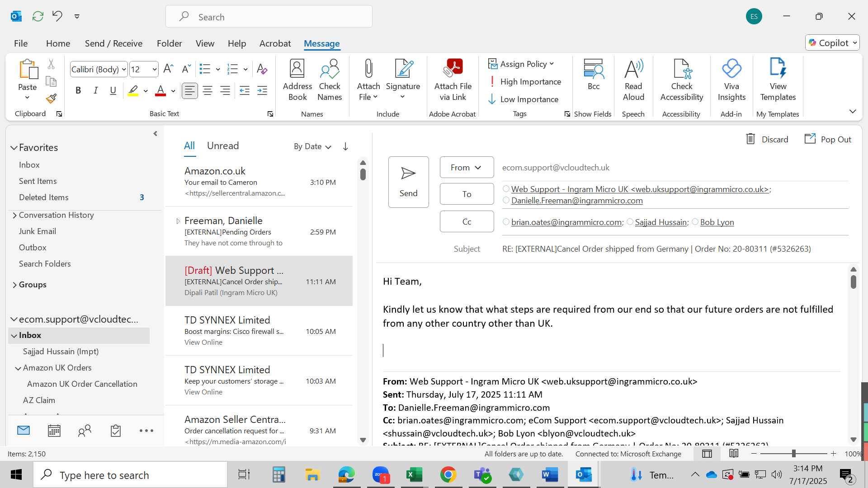Click the Format Painter brush icon
868x488 pixels.
51,99
